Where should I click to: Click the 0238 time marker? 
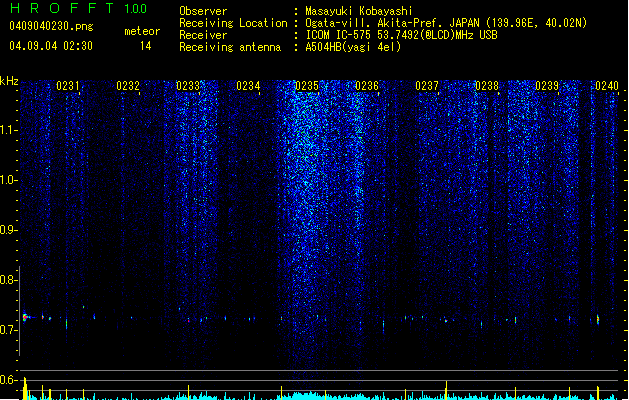[x=487, y=86]
